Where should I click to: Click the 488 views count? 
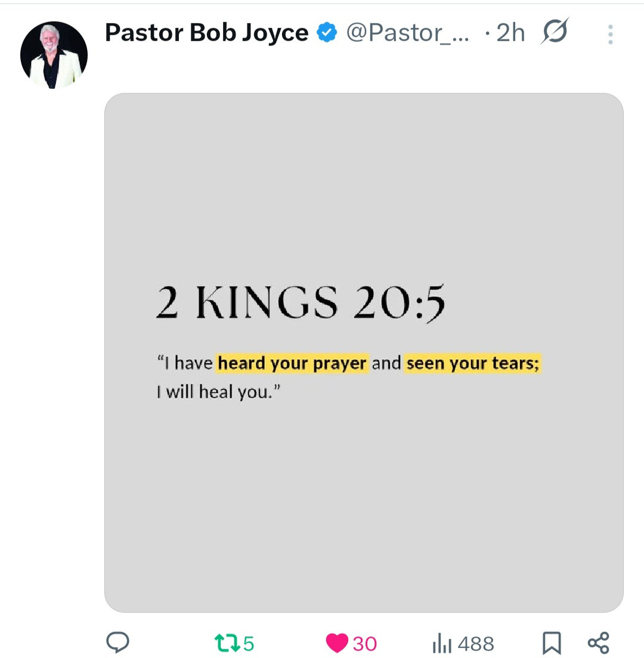click(476, 644)
